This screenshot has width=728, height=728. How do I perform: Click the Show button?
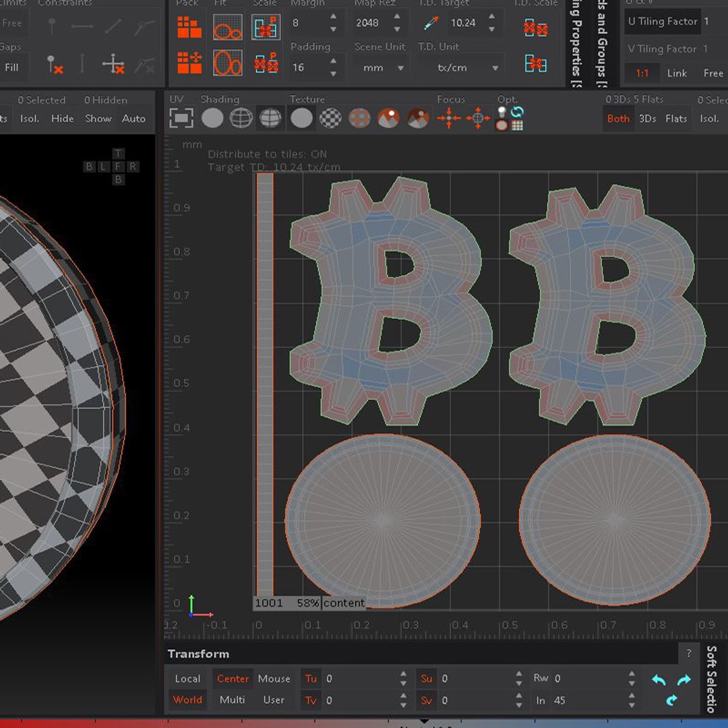[x=98, y=119]
